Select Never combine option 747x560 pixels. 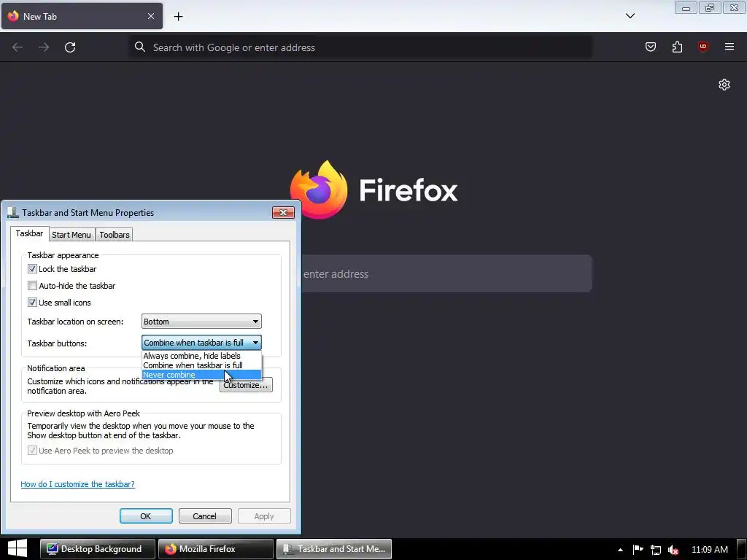pyautogui.click(x=201, y=375)
